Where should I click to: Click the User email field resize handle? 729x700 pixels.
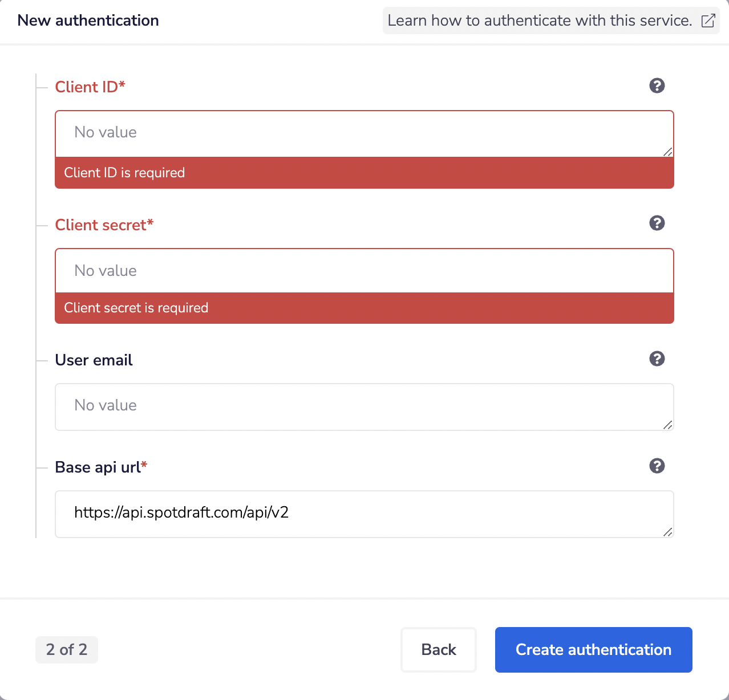tap(668, 425)
